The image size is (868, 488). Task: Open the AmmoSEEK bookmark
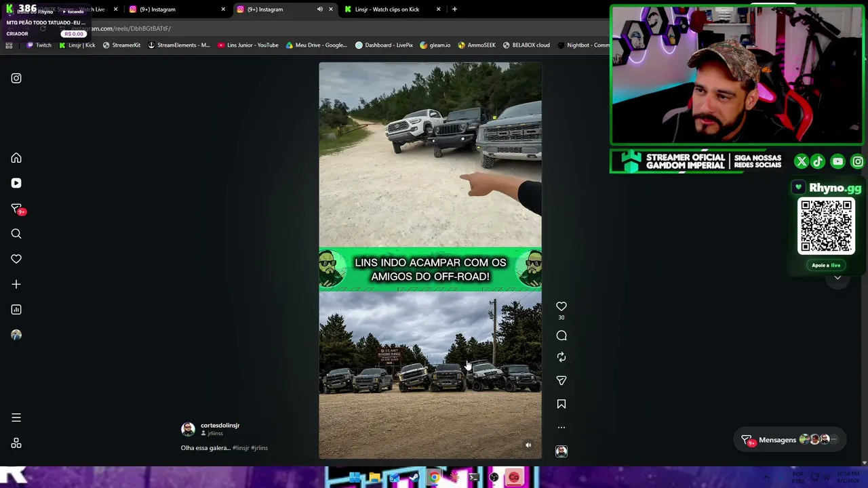pos(477,45)
